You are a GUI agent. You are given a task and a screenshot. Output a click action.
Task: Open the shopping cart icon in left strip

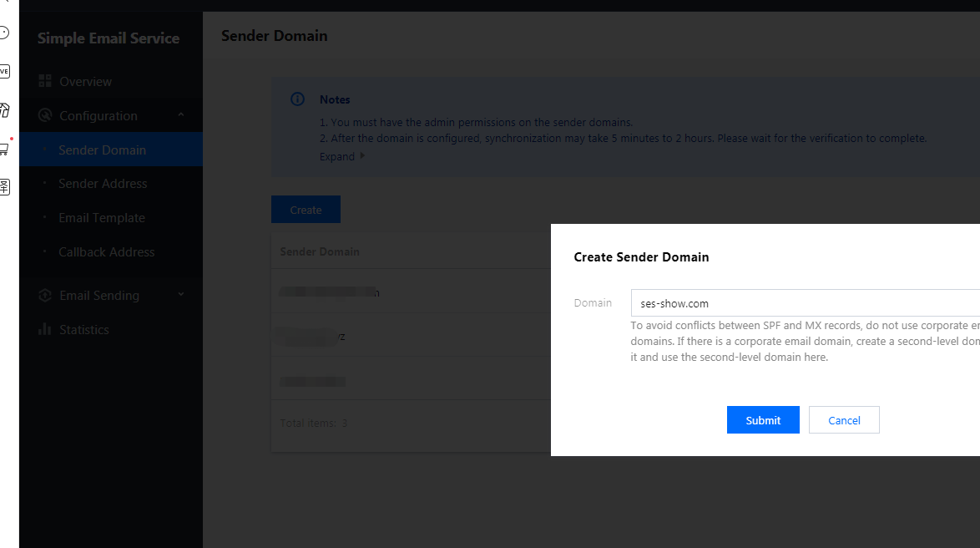pyautogui.click(x=4, y=149)
